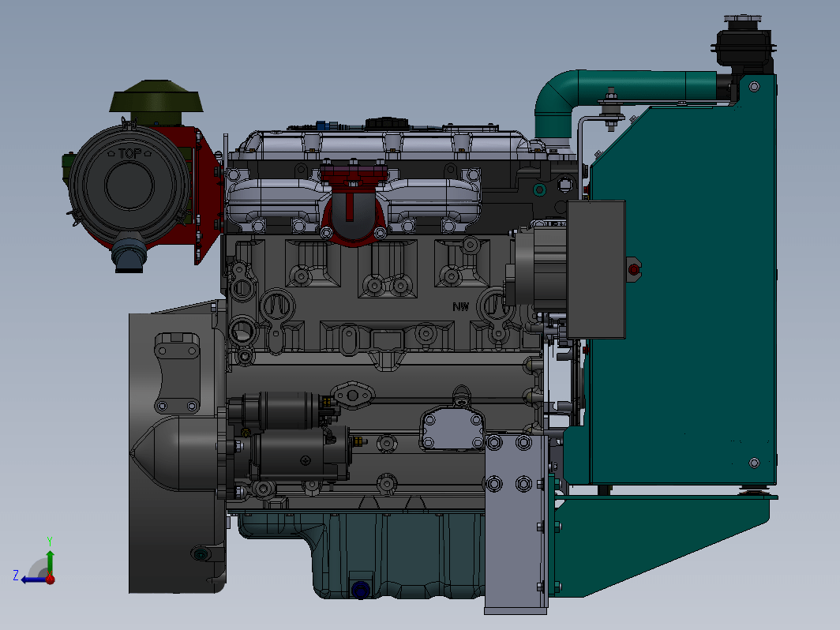This screenshot has width=840, height=630.
Task: Select the red bolt on the radiator side
Action: pos(634,269)
